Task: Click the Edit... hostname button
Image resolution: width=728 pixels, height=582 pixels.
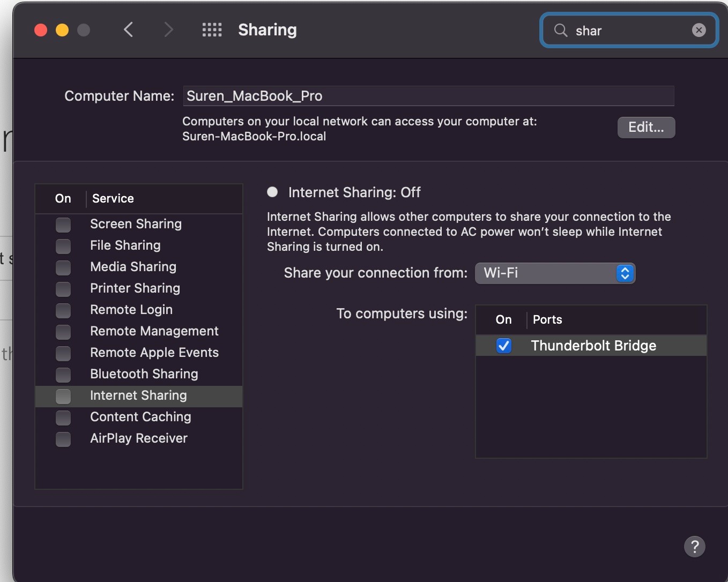Action: click(x=646, y=128)
